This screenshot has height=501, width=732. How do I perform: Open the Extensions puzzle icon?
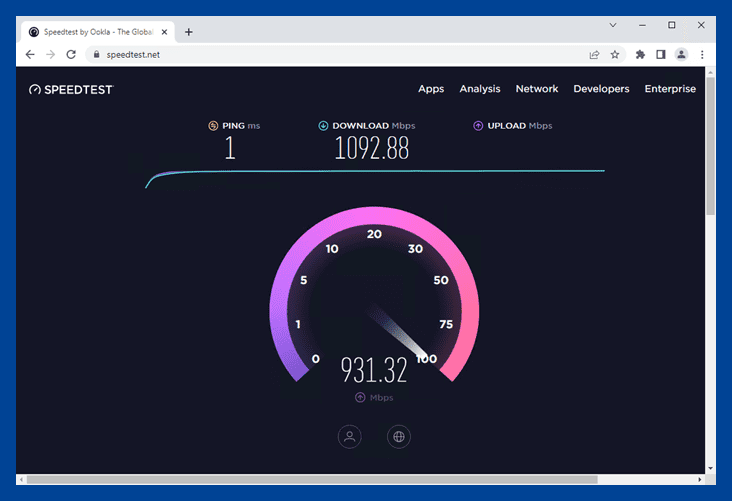(640, 55)
